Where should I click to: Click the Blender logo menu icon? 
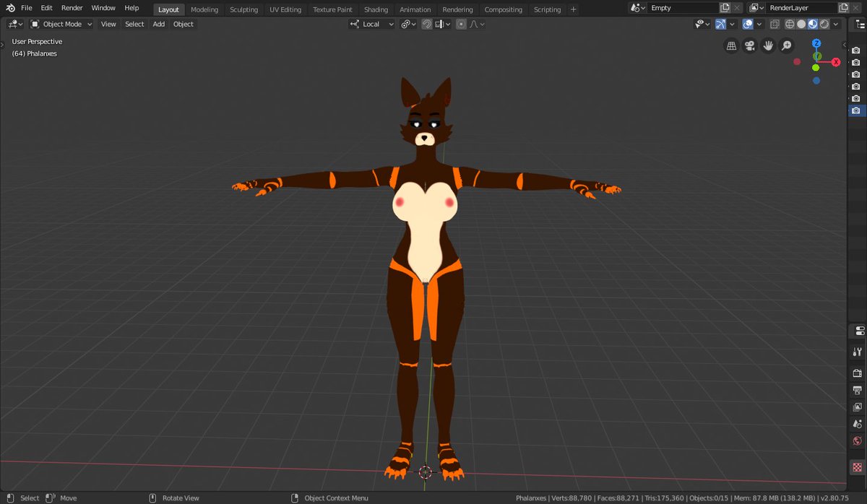(x=11, y=8)
